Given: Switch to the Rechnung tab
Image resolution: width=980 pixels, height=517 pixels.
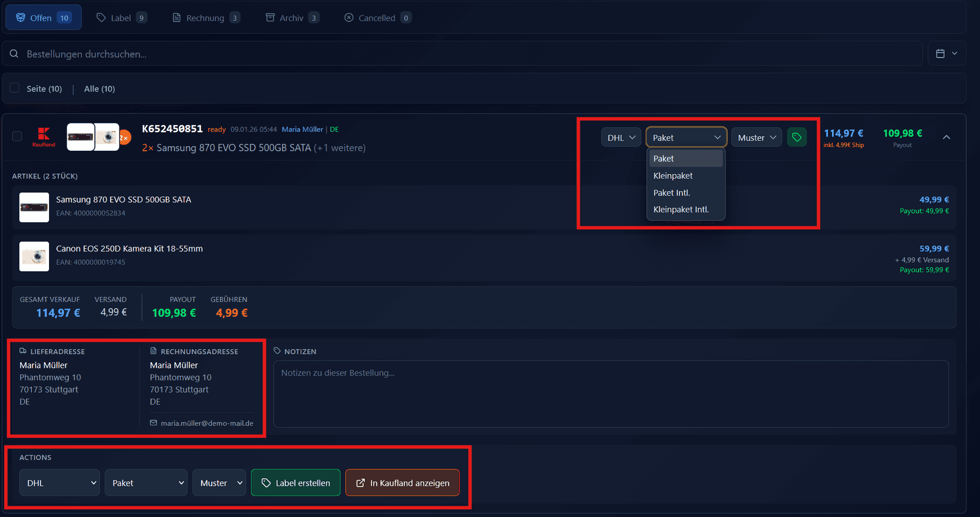Looking at the screenshot, I should click(x=205, y=18).
